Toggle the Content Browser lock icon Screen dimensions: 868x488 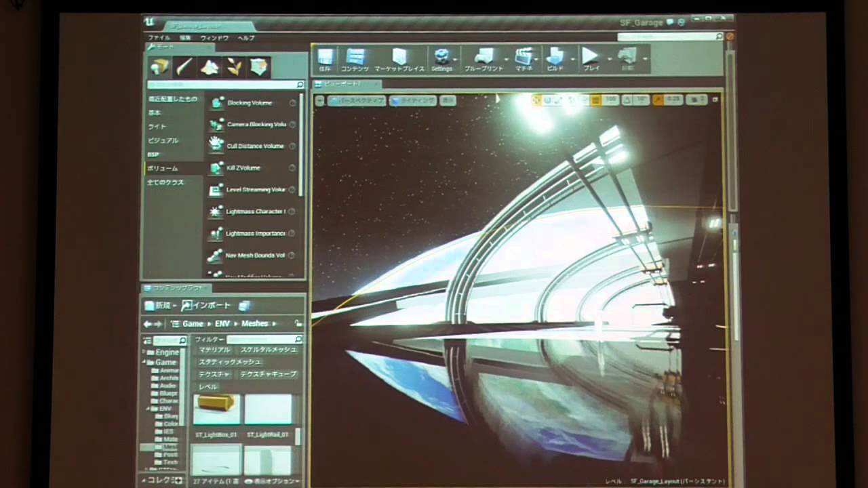(x=297, y=324)
